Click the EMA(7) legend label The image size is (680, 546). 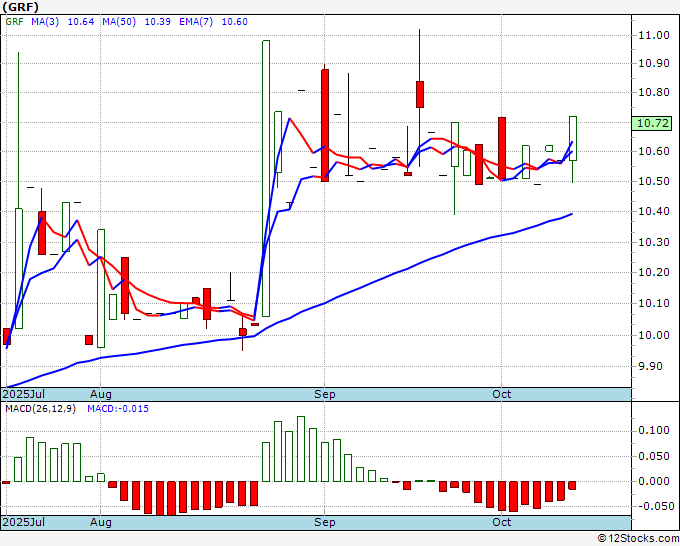[x=196, y=22]
